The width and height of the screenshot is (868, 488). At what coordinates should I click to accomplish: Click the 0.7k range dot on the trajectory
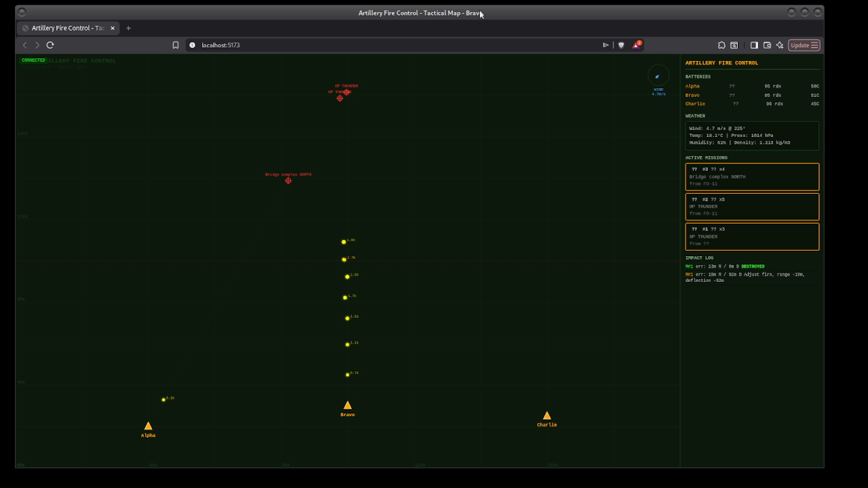pos(347,373)
